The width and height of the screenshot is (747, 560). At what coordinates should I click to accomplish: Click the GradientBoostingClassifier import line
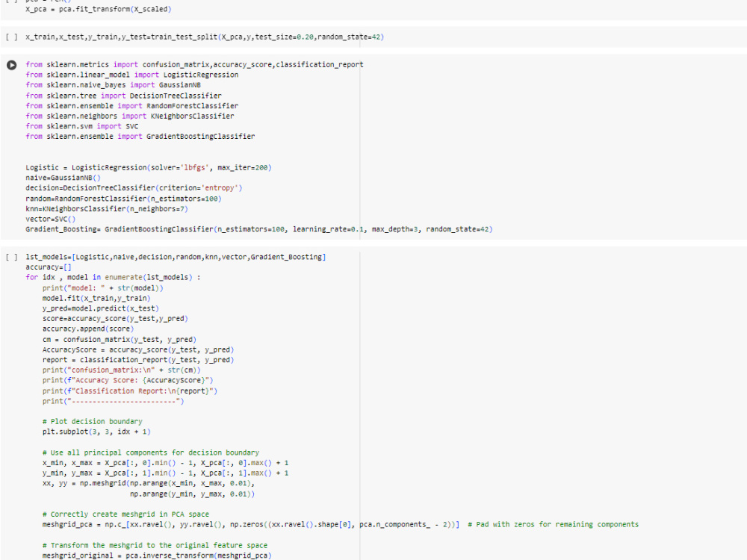140,136
